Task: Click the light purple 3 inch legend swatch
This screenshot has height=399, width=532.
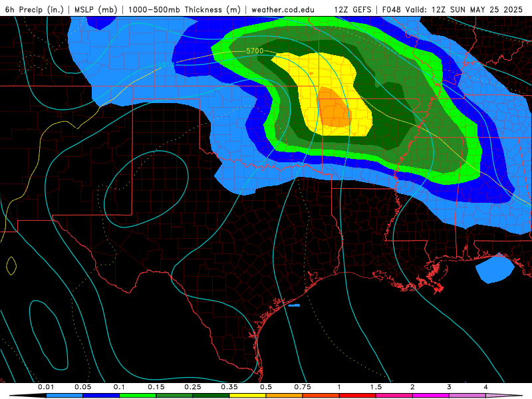Action: click(467, 396)
